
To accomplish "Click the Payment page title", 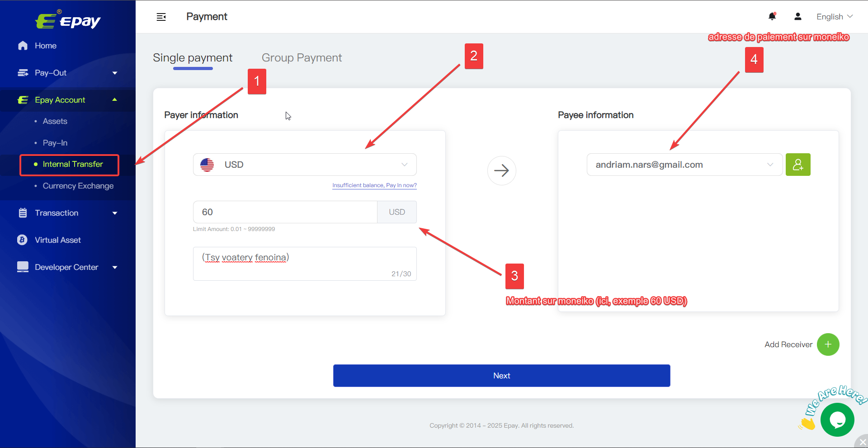I will (x=207, y=17).
